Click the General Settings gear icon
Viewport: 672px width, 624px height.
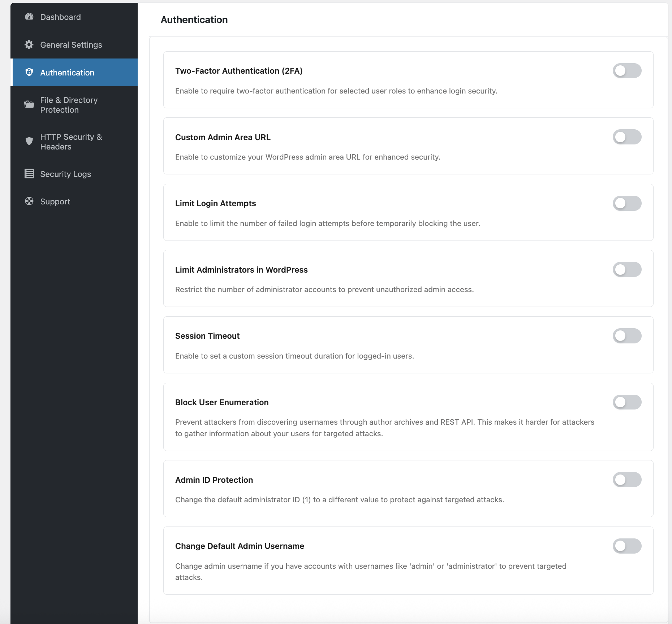29,45
